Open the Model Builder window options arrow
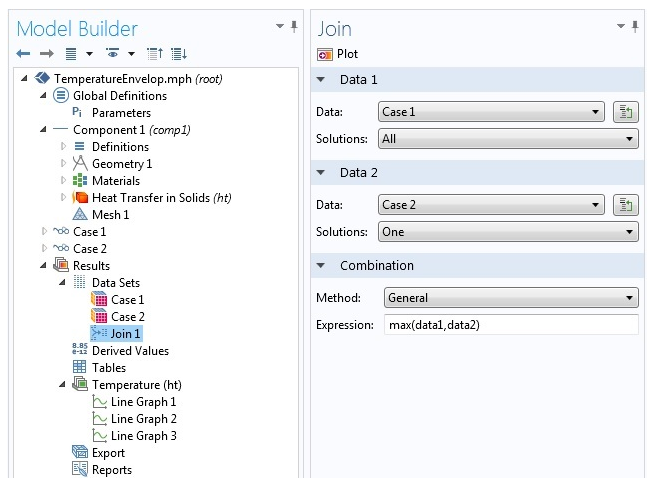655x487 pixels. (x=280, y=26)
